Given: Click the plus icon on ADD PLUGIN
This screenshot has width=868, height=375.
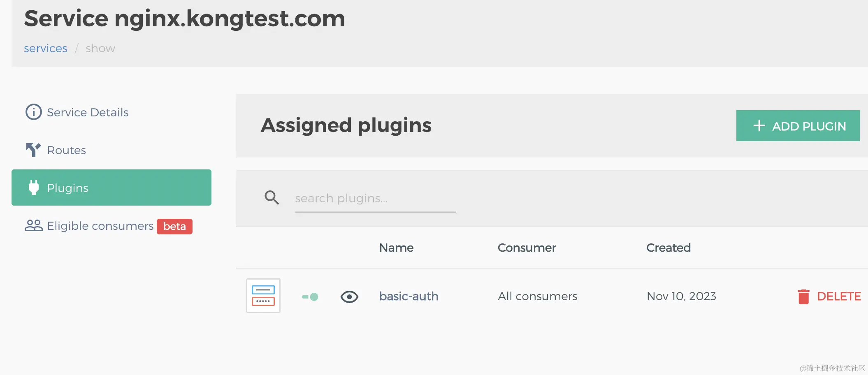Looking at the screenshot, I should tap(759, 126).
